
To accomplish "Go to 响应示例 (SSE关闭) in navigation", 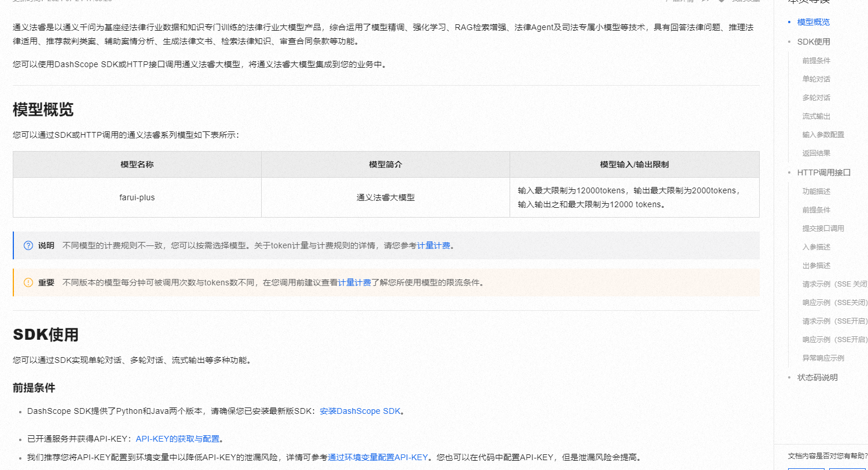I will click(x=835, y=302).
